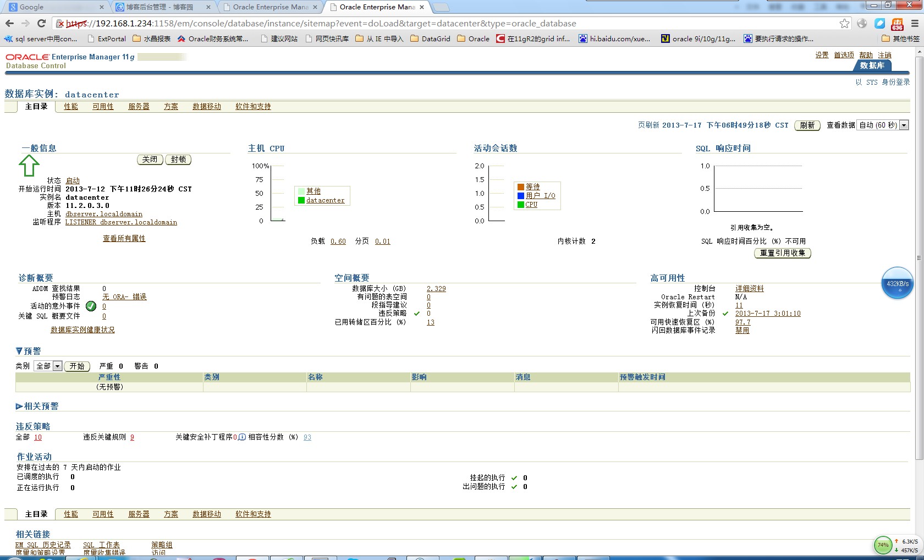Click the 刷新 button
The width and height of the screenshot is (924, 560).
click(x=807, y=125)
